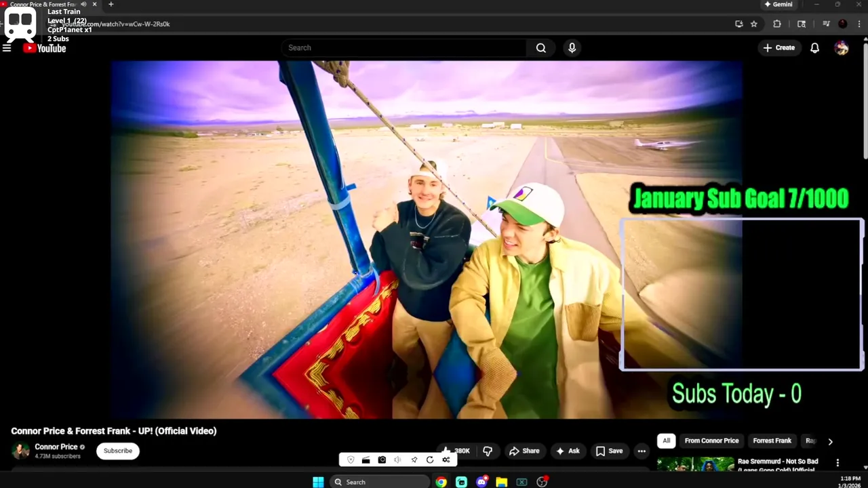Viewport: 868px width, 488px height.
Task: Dislike the video with thumbs-down
Action: tap(487, 451)
